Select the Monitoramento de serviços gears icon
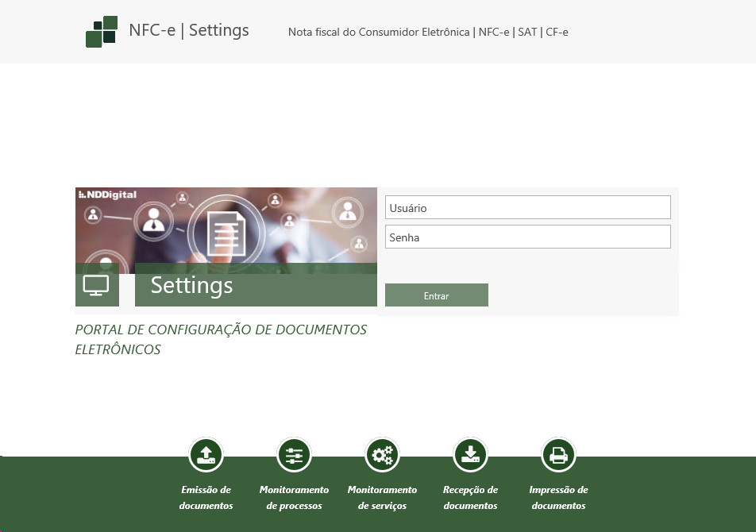The image size is (756, 532). (382, 456)
